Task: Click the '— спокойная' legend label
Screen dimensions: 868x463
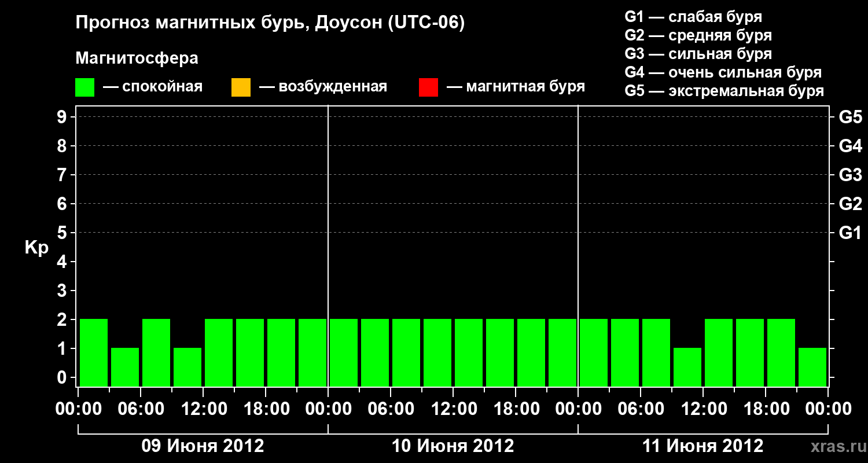Action: point(153,87)
